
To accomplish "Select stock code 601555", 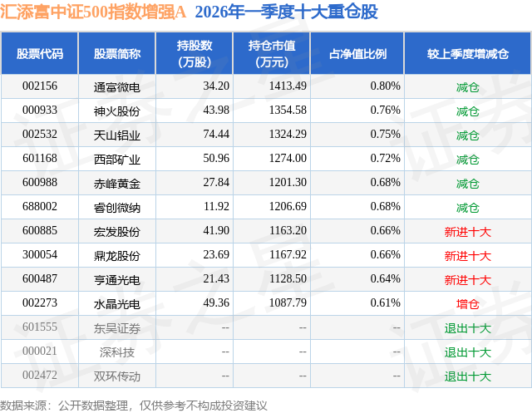I will [x=40, y=327].
